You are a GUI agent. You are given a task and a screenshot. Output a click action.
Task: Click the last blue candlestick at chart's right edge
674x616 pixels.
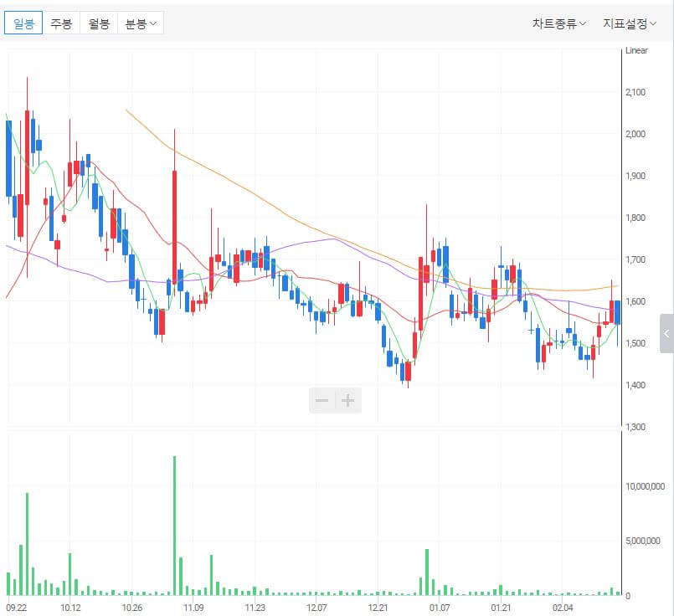click(618, 312)
